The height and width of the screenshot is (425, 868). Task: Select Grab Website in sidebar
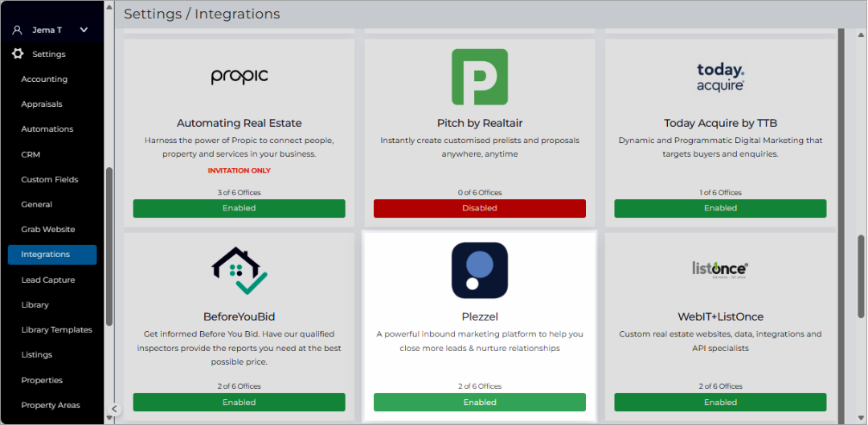pos(48,229)
